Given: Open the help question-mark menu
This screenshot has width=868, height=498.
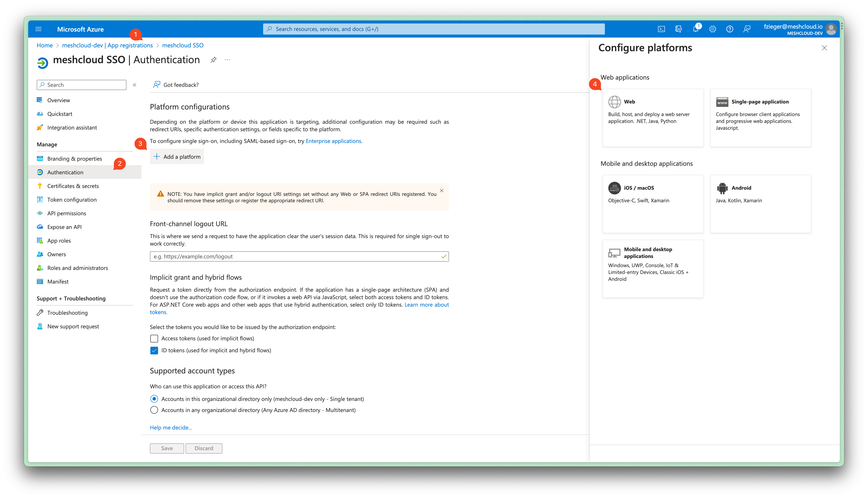Looking at the screenshot, I should tap(730, 29).
